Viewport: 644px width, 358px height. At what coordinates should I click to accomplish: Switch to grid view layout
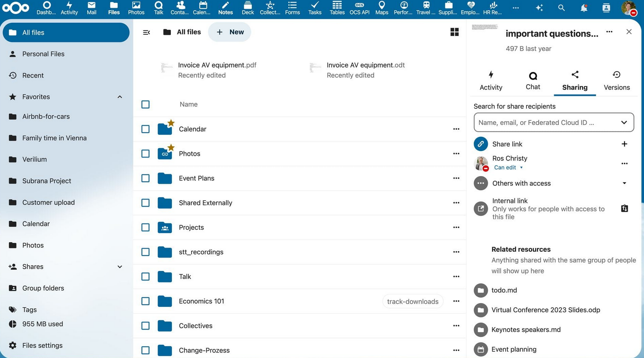(x=454, y=32)
